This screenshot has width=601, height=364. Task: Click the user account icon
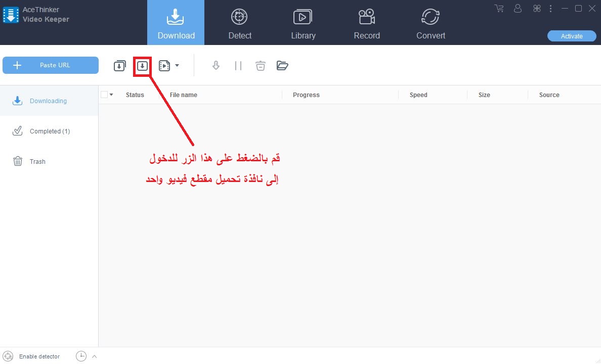518,9
